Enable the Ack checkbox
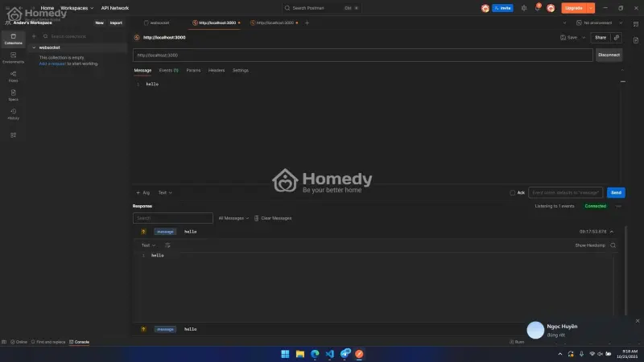The width and height of the screenshot is (644, 362). click(512, 193)
